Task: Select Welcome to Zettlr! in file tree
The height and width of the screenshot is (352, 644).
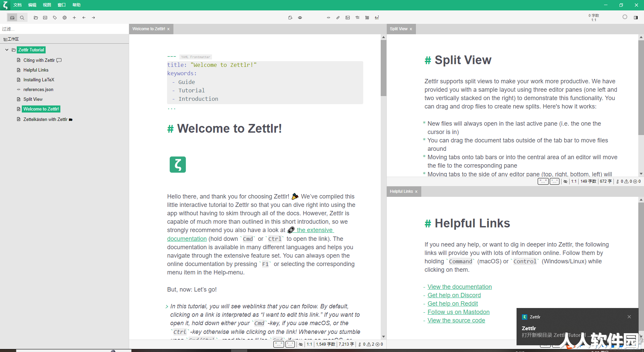Action: point(41,109)
